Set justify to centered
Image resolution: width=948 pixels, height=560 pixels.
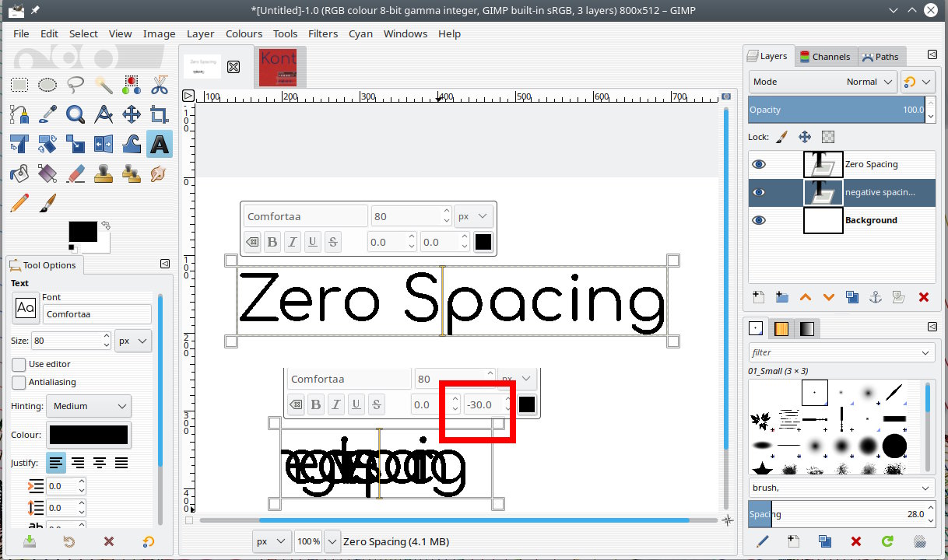click(100, 463)
